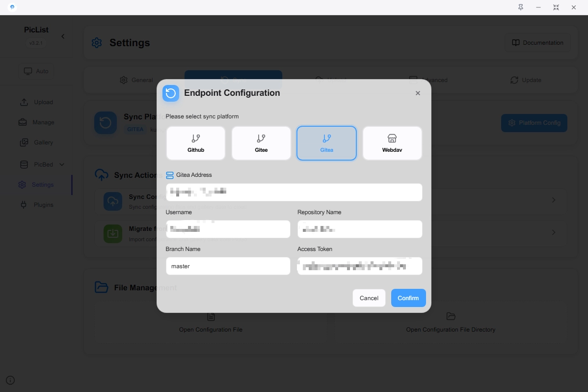Screen dimensions: 588x392
Task: Pin the window using the pin icon
Action: (521, 7)
